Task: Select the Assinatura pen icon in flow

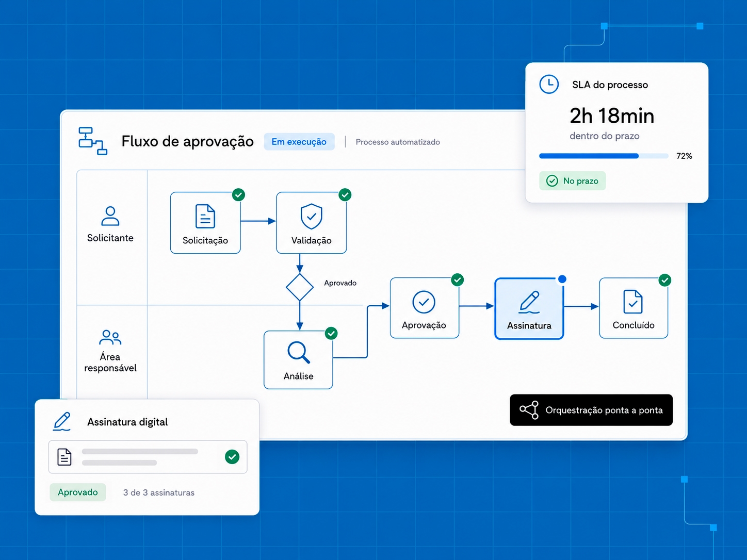Action: coord(529,302)
